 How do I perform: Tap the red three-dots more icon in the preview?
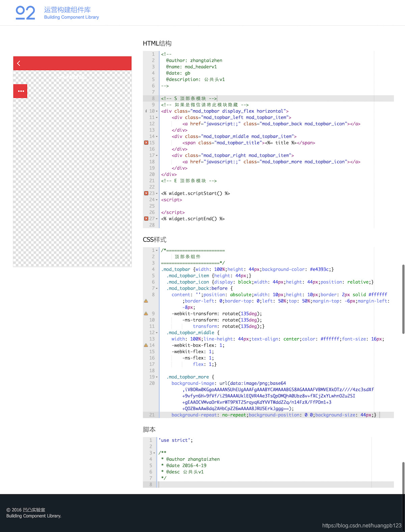click(20, 91)
